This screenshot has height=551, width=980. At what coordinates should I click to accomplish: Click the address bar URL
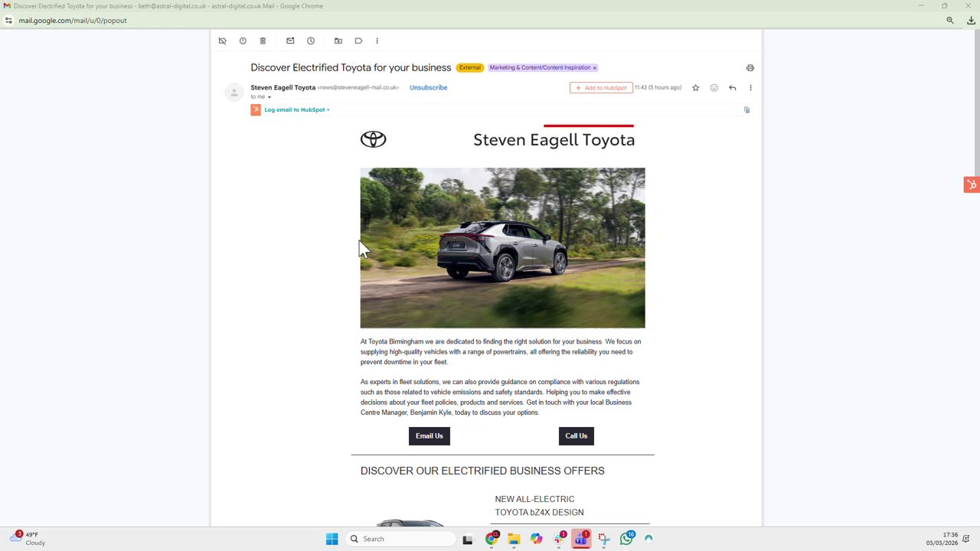[73, 21]
